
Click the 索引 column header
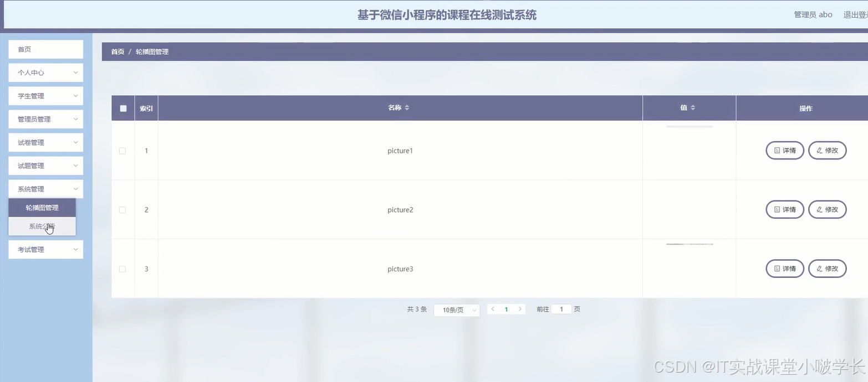pos(146,109)
